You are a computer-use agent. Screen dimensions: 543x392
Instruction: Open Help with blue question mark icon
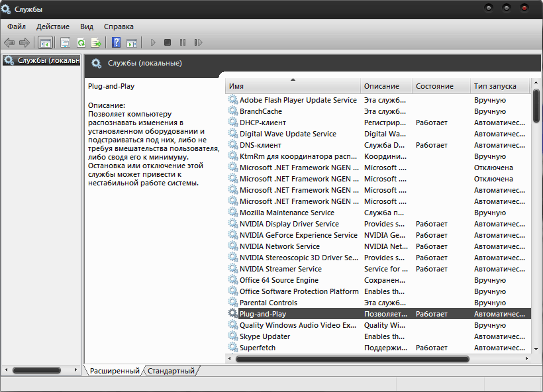click(x=116, y=42)
